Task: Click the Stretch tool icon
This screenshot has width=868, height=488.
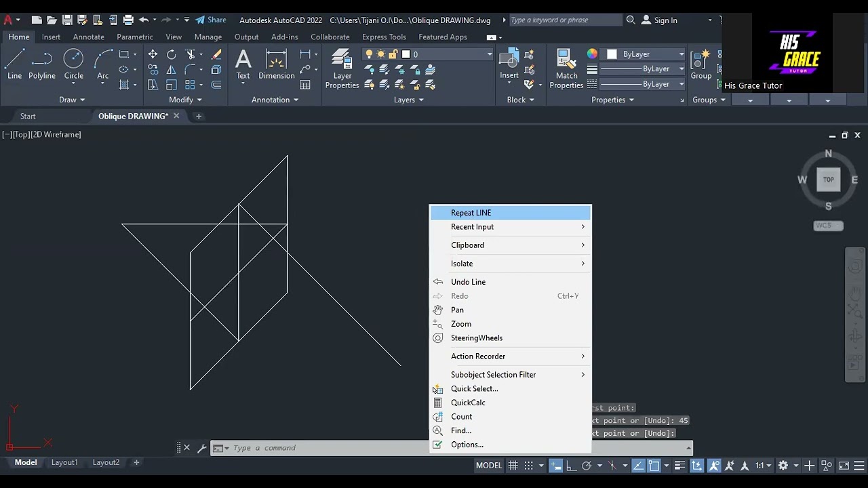Action: pos(153,85)
